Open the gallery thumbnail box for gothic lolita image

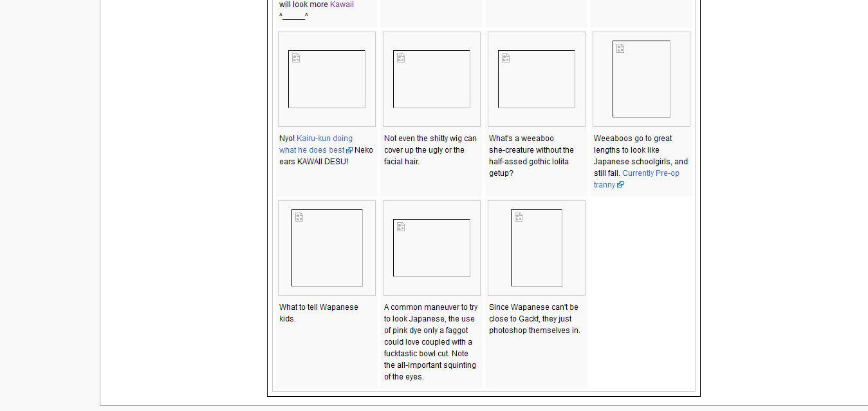click(537, 81)
